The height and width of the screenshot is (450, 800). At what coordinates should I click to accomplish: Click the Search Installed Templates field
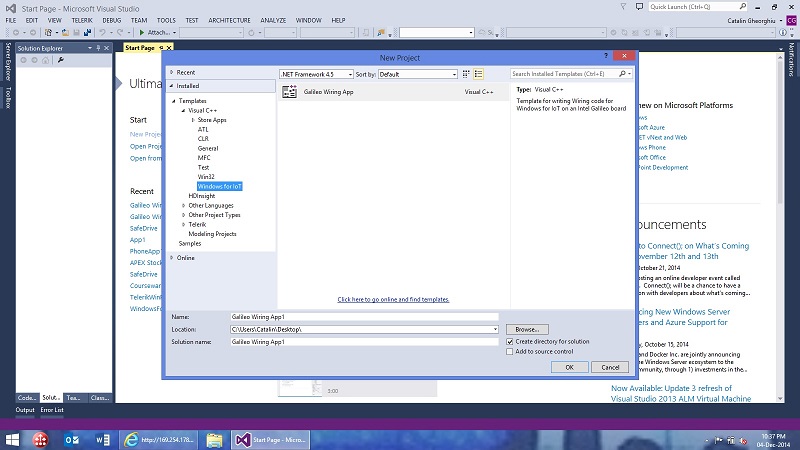564,74
